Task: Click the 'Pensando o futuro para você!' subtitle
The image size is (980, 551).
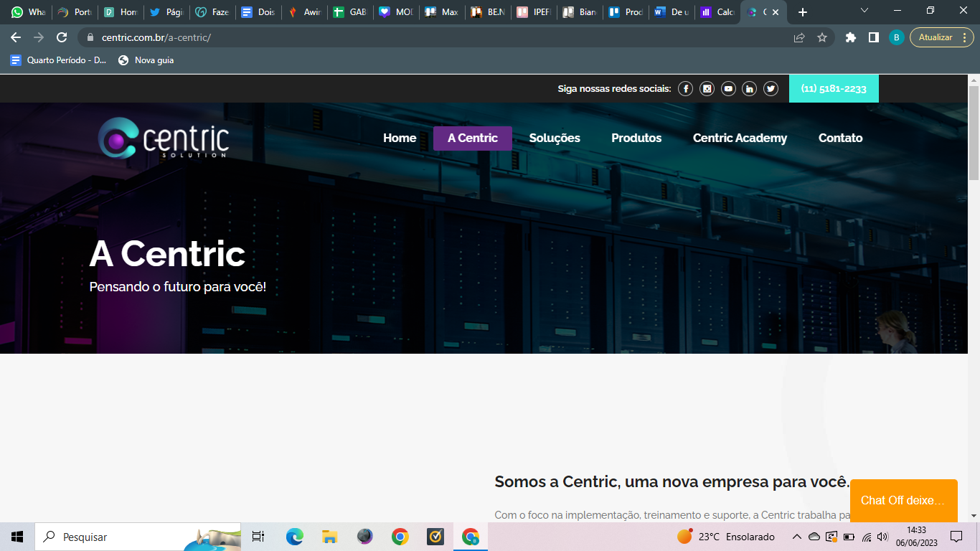Action: 178,287
